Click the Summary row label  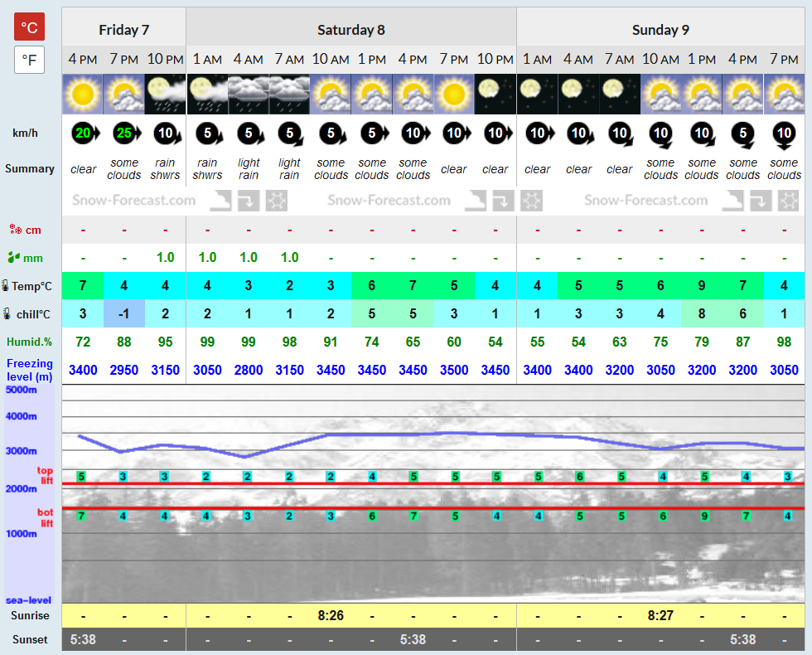click(30, 169)
